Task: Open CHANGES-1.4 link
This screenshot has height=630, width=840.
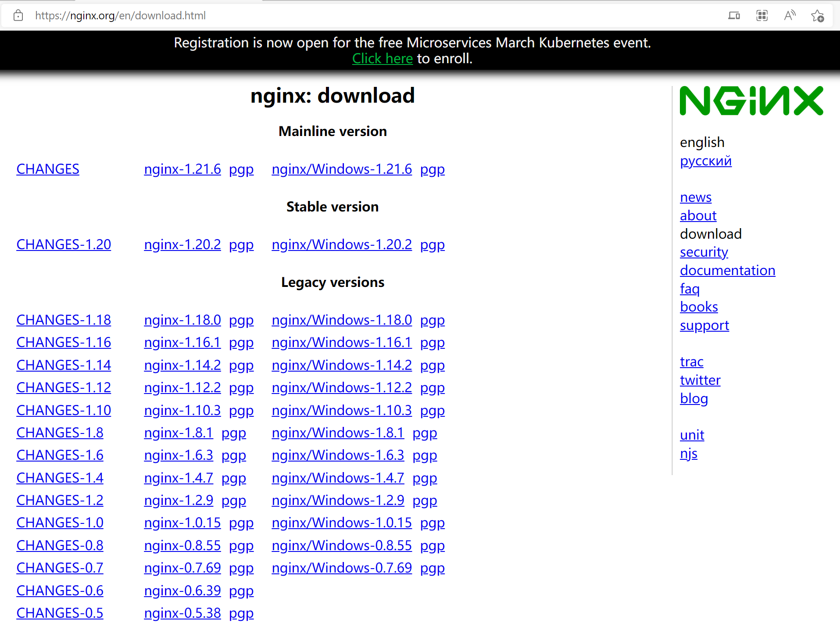Action: (x=60, y=478)
